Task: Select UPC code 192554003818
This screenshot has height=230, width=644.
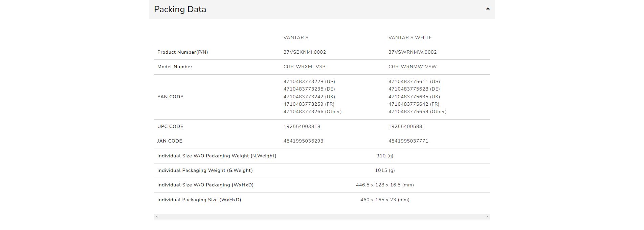Action: point(302,127)
